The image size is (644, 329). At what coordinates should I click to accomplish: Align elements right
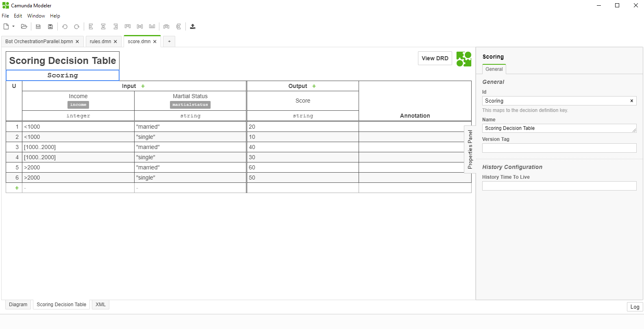tap(115, 26)
